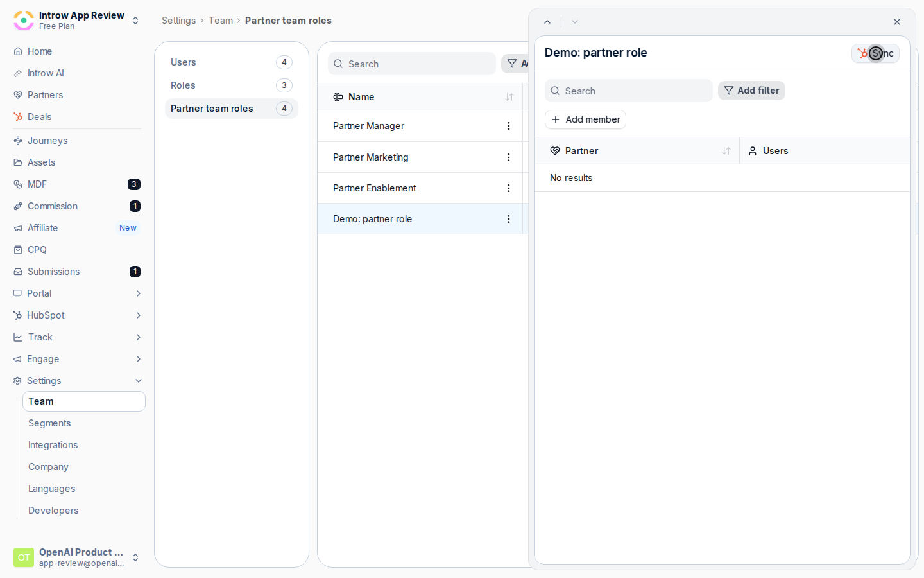The image size is (924, 578).
Task: Switch to the Roles tab
Action: 232,85
